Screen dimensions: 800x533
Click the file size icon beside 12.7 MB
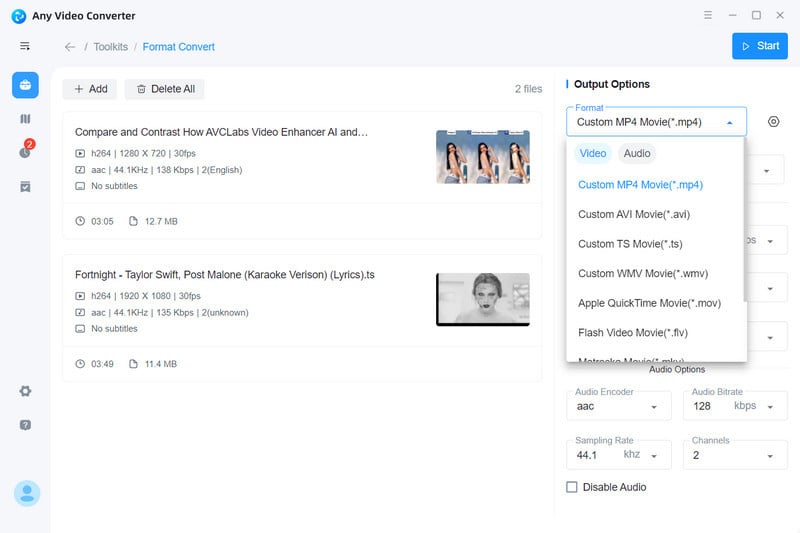[x=133, y=221]
